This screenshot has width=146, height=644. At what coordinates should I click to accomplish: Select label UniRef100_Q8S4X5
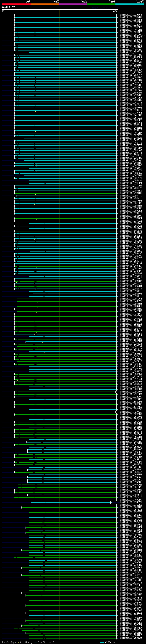pos(131,593)
